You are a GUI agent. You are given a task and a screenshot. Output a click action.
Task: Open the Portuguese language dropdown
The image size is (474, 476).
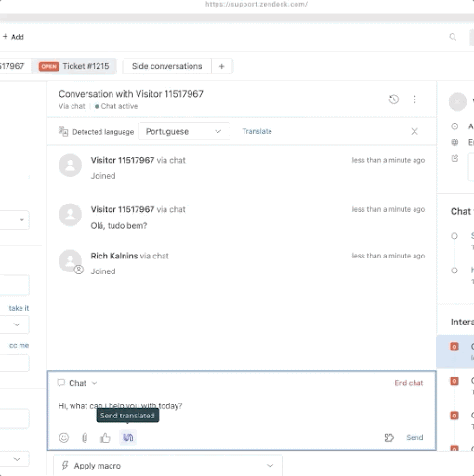184,131
